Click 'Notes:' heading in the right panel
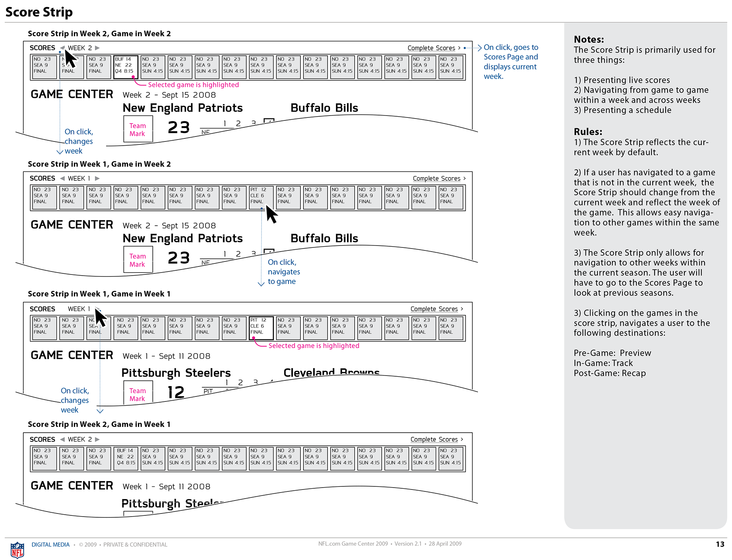 pos(589,40)
